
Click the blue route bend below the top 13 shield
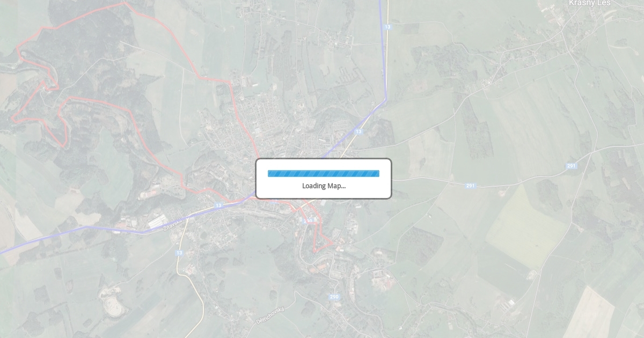click(x=386, y=99)
